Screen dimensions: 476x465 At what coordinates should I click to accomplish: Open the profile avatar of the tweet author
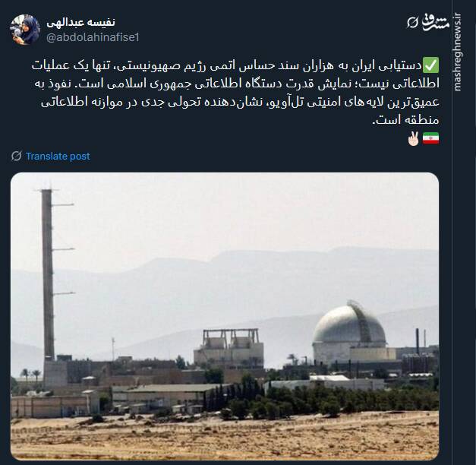click(25, 30)
